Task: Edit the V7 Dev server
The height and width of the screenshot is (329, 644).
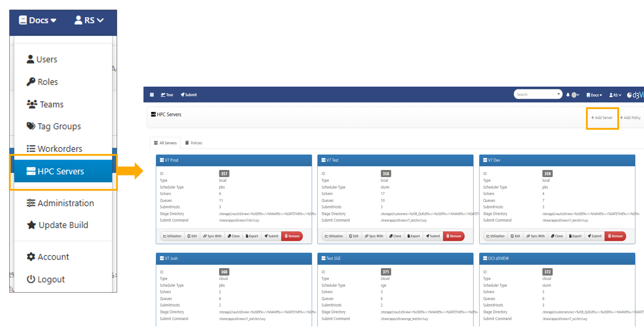Action: tap(515, 236)
